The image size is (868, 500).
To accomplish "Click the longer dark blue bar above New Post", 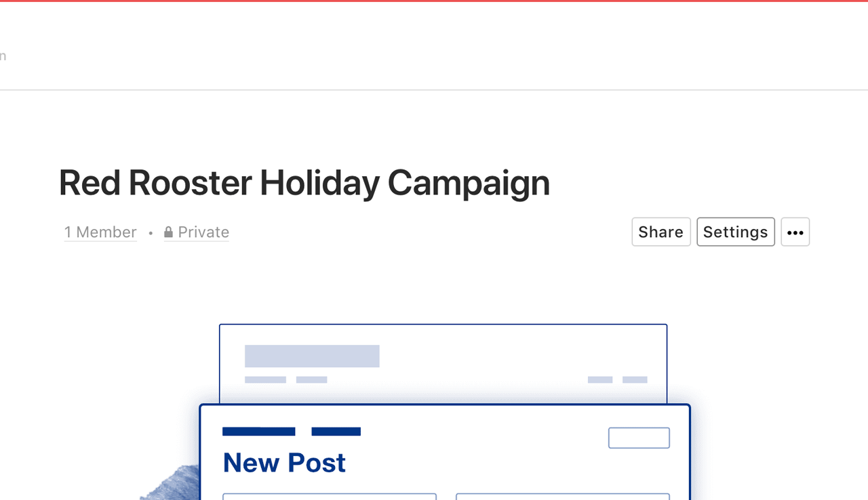I will pyautogui.click(x=259, y=432).
